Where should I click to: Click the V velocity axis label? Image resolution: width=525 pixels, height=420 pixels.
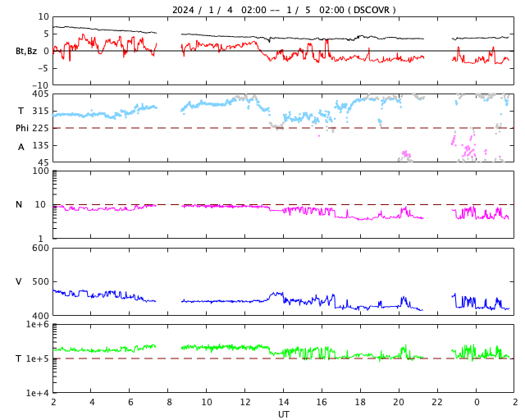[x=19, y=281]
